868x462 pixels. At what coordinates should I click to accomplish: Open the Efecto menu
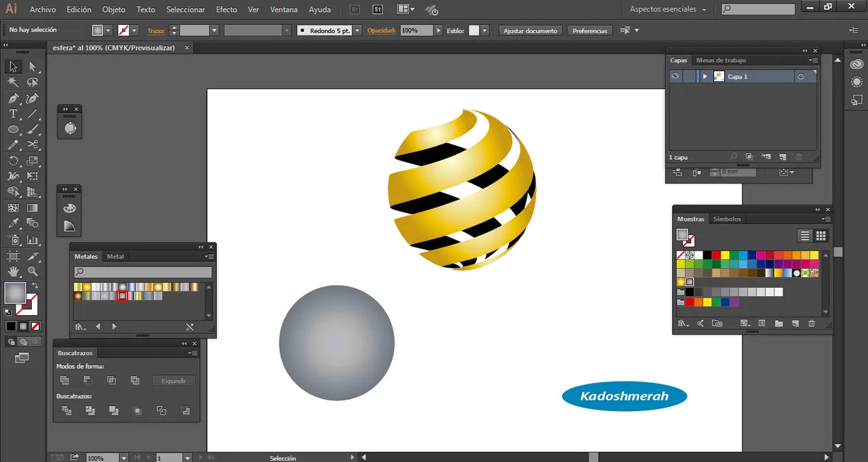226,9
